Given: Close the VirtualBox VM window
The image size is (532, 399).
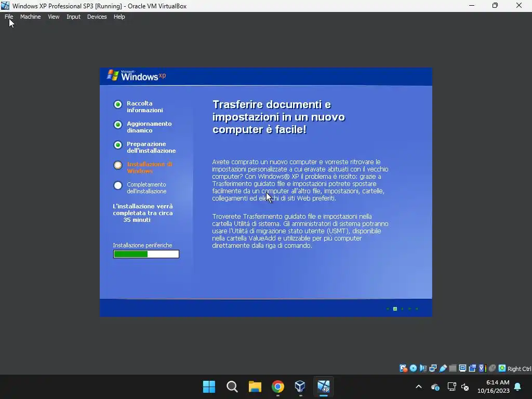Looking at the screenshot, I should [519, 6].
